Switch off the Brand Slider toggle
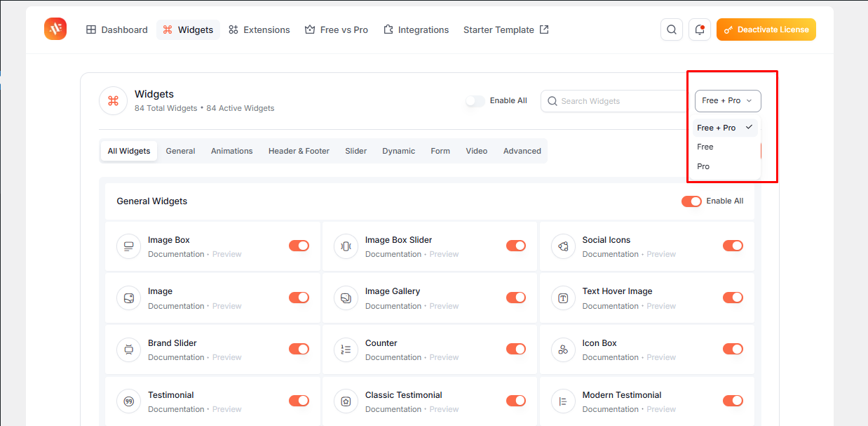The height and width of the screenshot is (426, 868). point(299,349)
